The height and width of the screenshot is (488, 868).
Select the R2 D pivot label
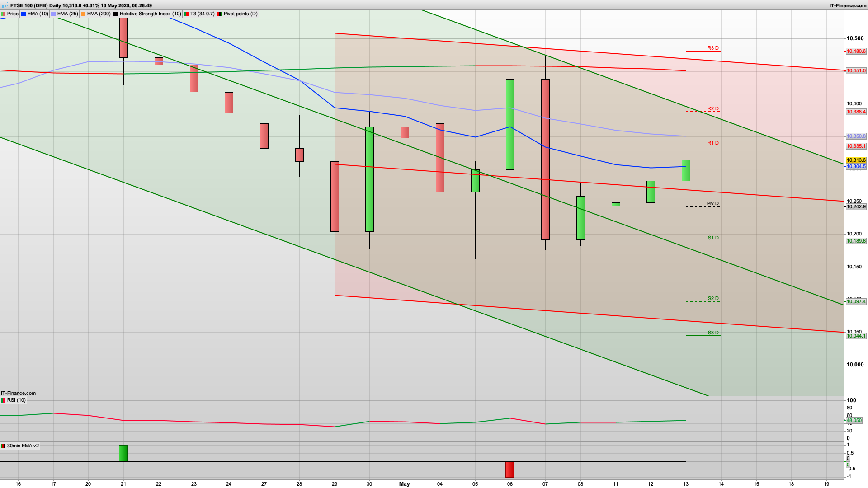point(713,108)
